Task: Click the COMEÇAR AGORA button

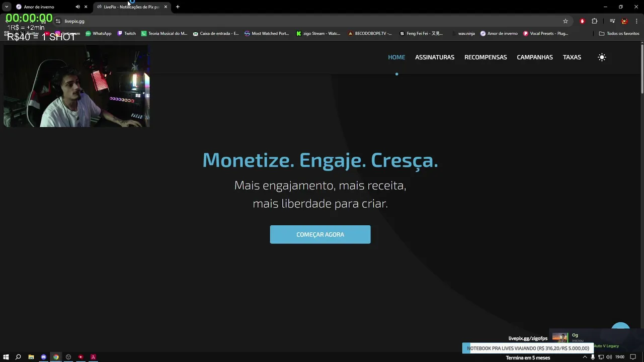Action: 320,234
